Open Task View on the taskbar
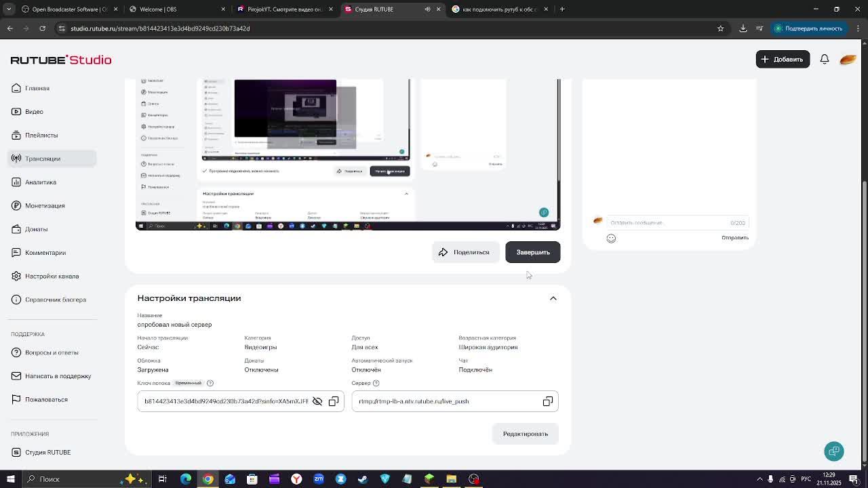The width and height of the screenshot is (868, 488). pyautogui.click(x=163, y=479)
